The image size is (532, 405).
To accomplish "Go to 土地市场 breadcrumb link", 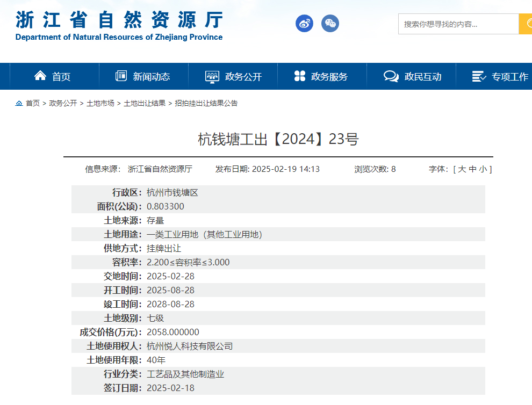I will point(100,103).
